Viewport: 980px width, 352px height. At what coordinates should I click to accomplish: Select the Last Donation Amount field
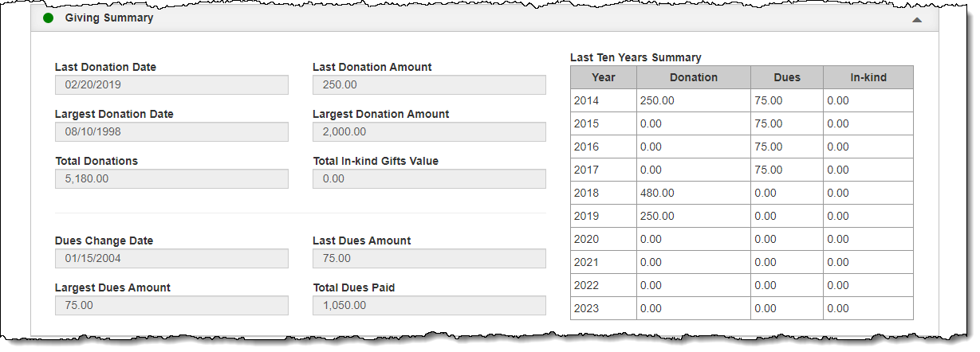[x=429, y=84]
